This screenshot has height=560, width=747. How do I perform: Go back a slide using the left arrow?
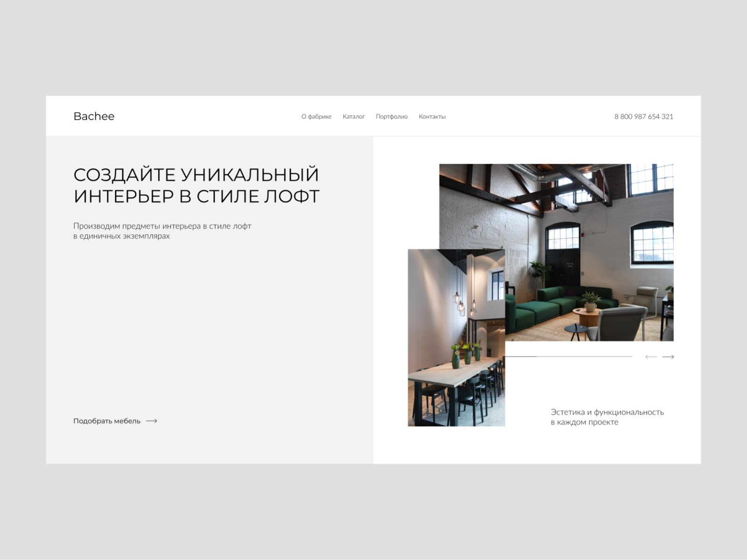click(x=652, y=357)
